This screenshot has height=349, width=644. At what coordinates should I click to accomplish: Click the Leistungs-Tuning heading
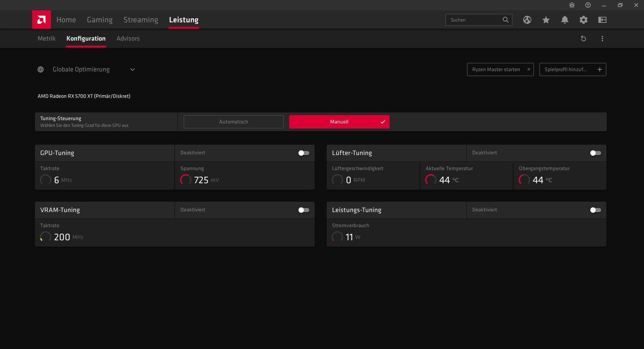click(x=357, y=210)
